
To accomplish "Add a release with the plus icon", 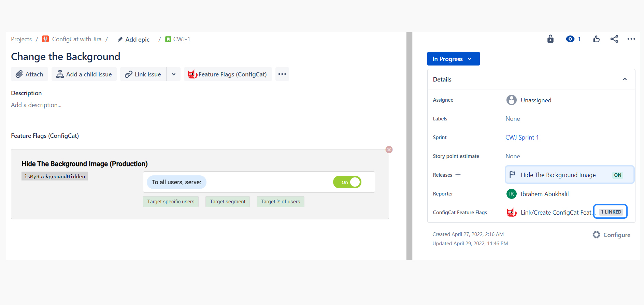I will (x=458, y=175).
